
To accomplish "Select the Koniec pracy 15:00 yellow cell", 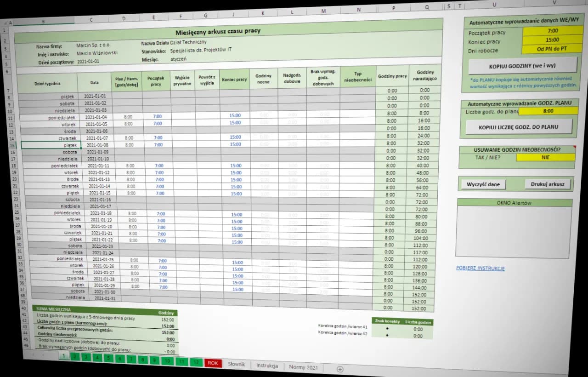I will point(552,40).
